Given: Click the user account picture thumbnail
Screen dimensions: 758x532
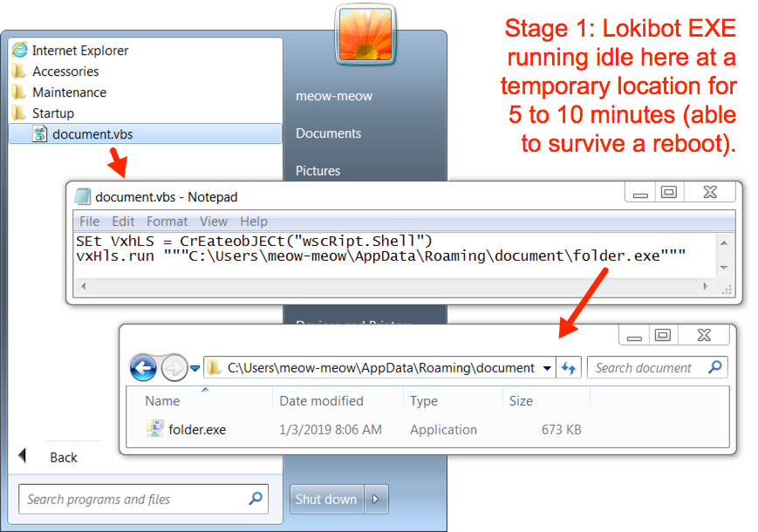Looking at the screenshot, I should click(x=365, y=35).
